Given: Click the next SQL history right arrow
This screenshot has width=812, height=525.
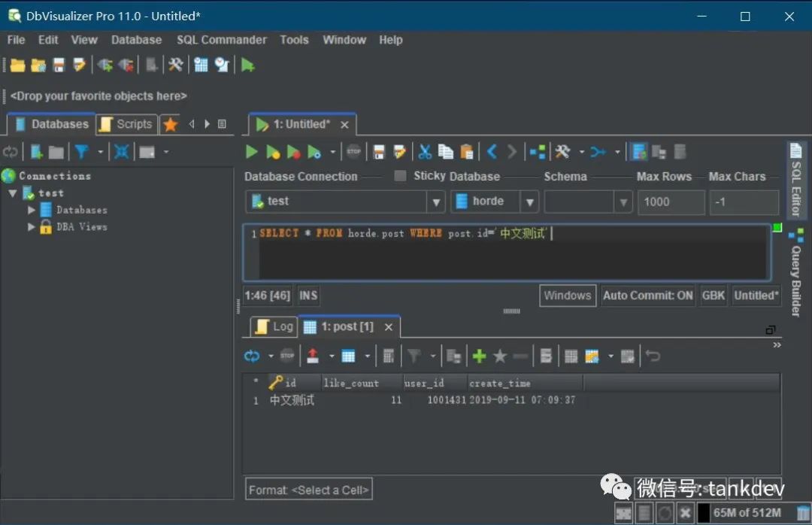Looking at the screenshot, I should pos(512,152).
